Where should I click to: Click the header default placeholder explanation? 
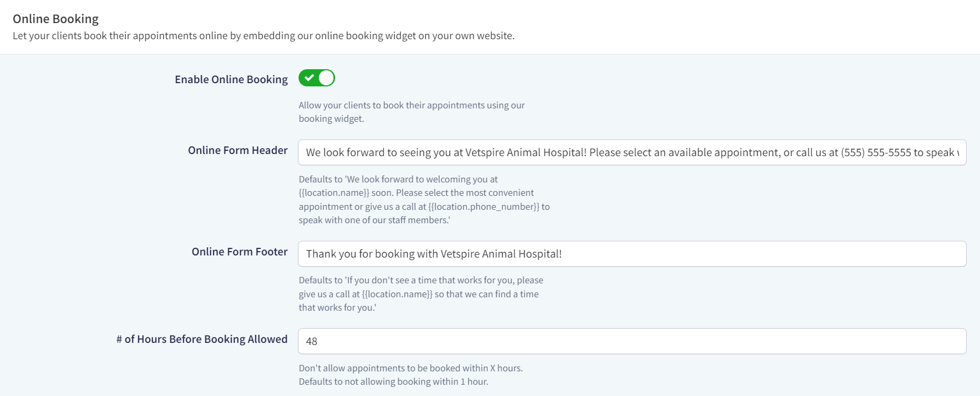[x=424, y=199]
